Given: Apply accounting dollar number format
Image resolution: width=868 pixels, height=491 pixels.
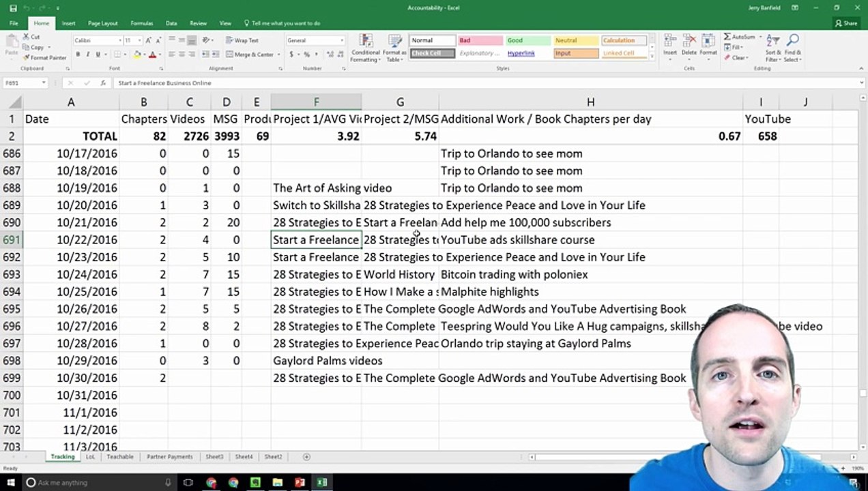Looking at the screenshot, I should (292, 55).
